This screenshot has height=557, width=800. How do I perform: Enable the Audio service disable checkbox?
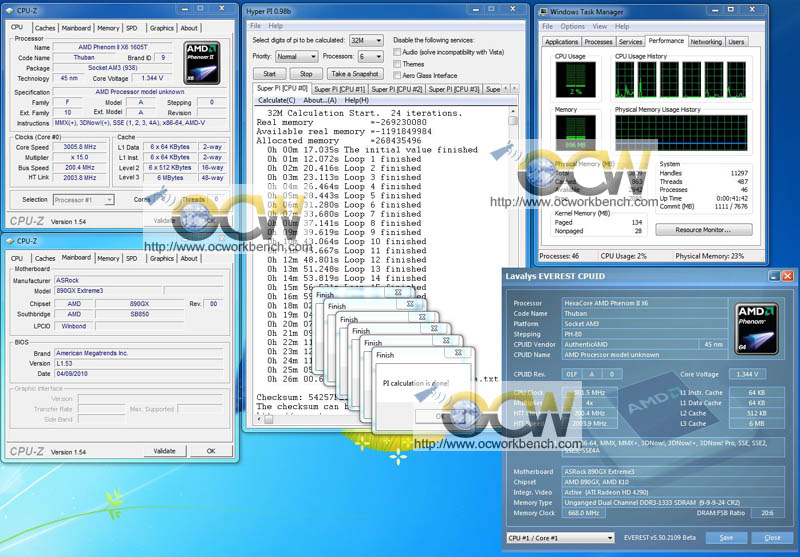pyautogui.click(x=397, y=52)
